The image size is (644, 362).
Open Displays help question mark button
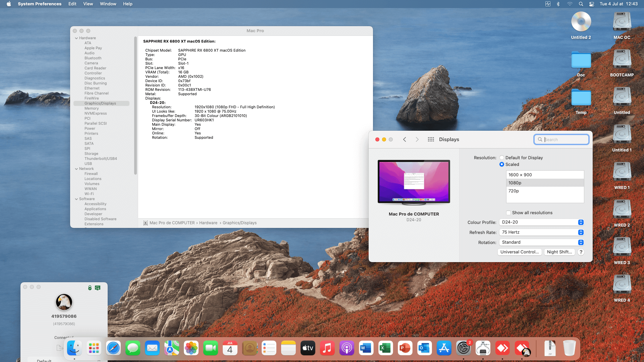pos(581,252)
